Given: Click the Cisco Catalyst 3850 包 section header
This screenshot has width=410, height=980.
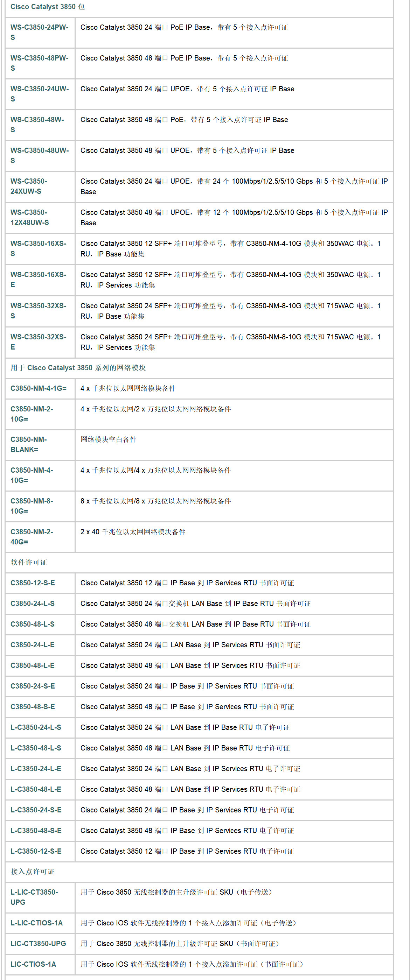Looking at the screenshot, I should tap(48, 7).
